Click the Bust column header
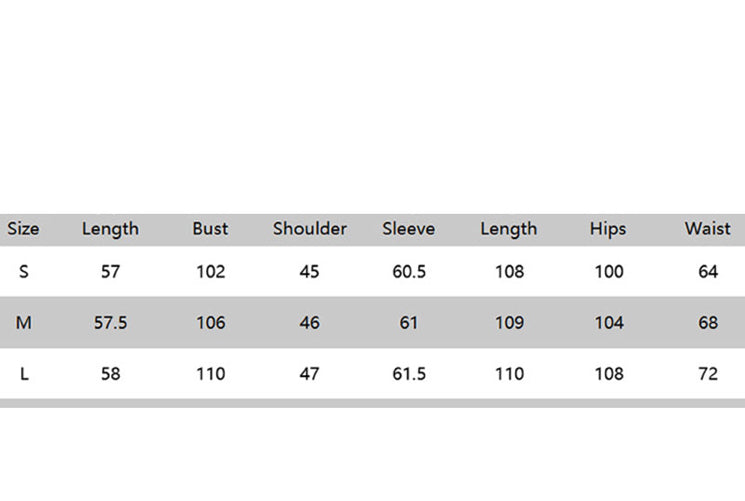745x501 pixels. point(210,229)
